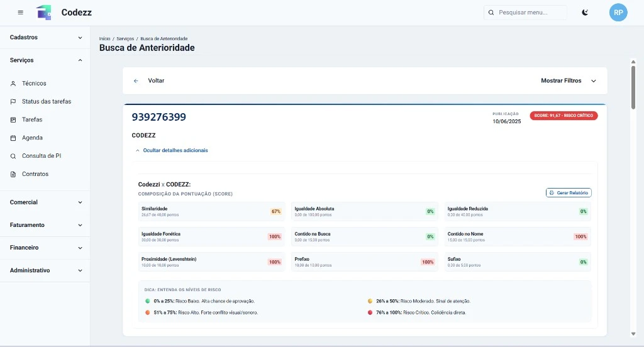Click the orange Risco Alto dot
The height and width of the screenshot is (347, 644).
click(147, 312)
